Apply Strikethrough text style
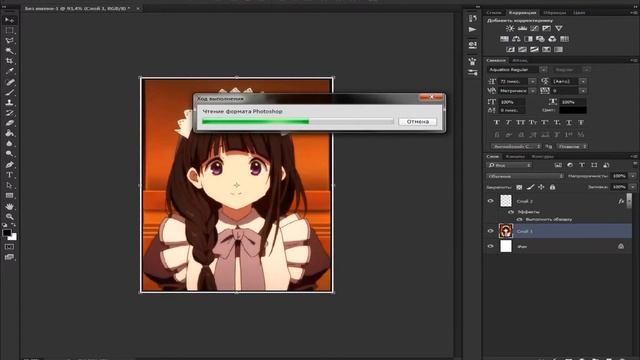 click(581, 122)
